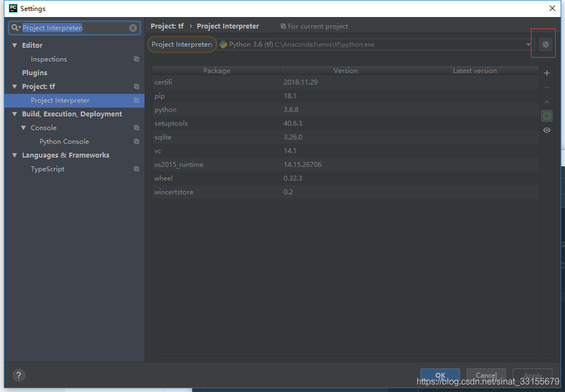Select the sqlite package row
Viewport: 565px width, 392px height.
point(346,137)
